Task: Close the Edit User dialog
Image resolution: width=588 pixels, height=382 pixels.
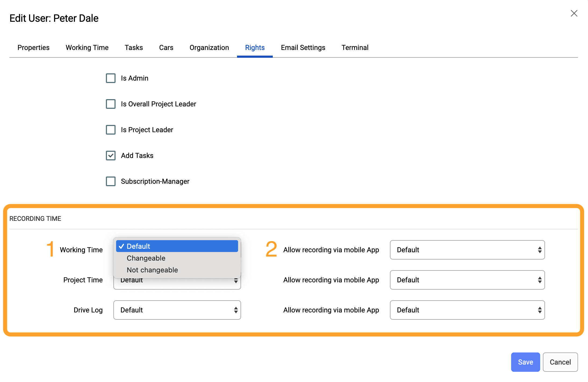Action: 574,13
